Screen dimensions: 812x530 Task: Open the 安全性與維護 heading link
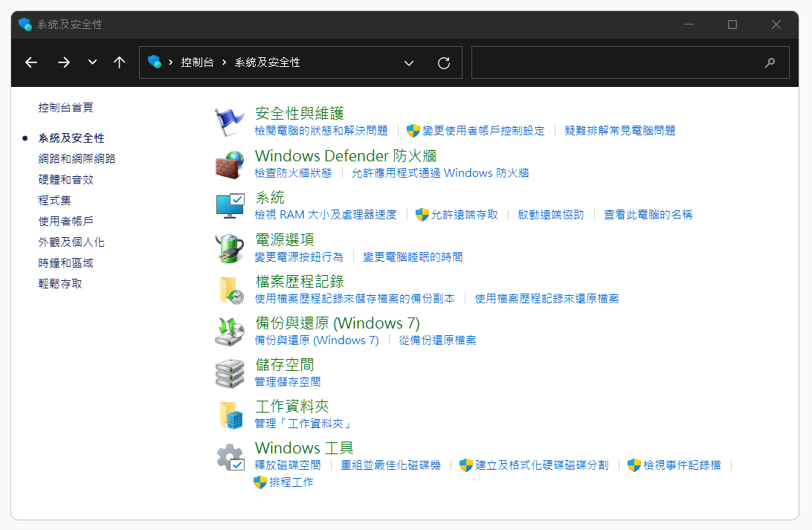[x=300, y=113]
